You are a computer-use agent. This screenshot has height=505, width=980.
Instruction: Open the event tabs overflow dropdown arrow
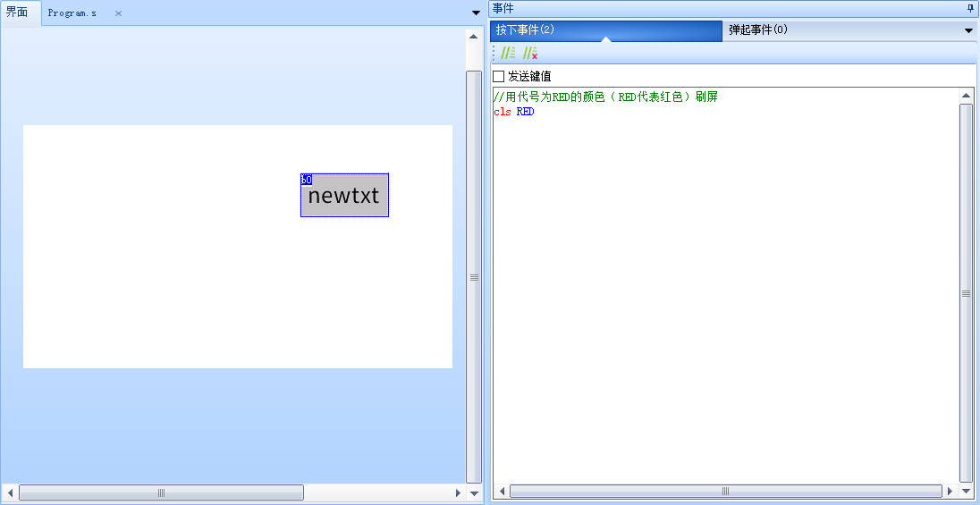968,30
